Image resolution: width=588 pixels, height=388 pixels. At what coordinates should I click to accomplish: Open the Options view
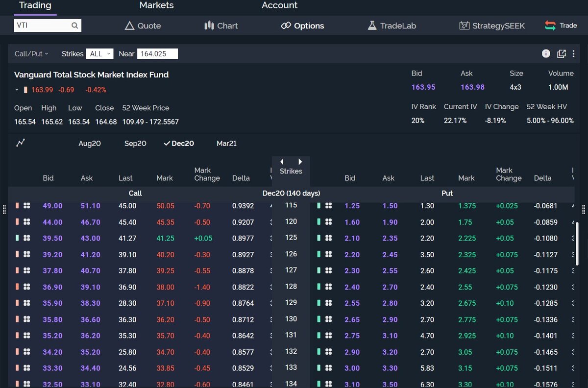(x=302, y=25)
